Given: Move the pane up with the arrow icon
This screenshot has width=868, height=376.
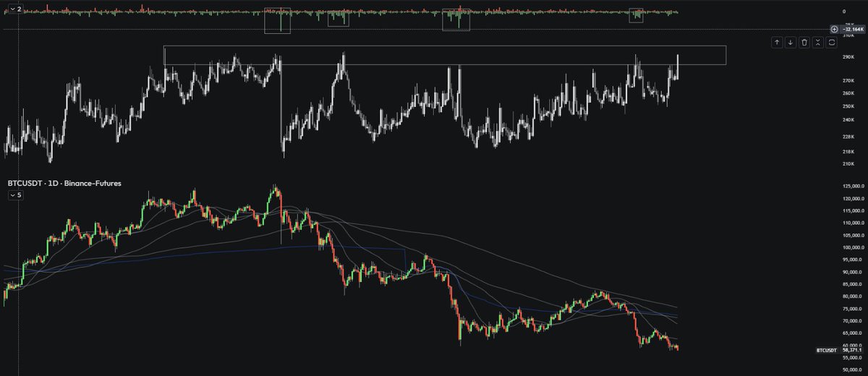Looking at the screenshot, I should pyautogui.click(x=777, y=43).
